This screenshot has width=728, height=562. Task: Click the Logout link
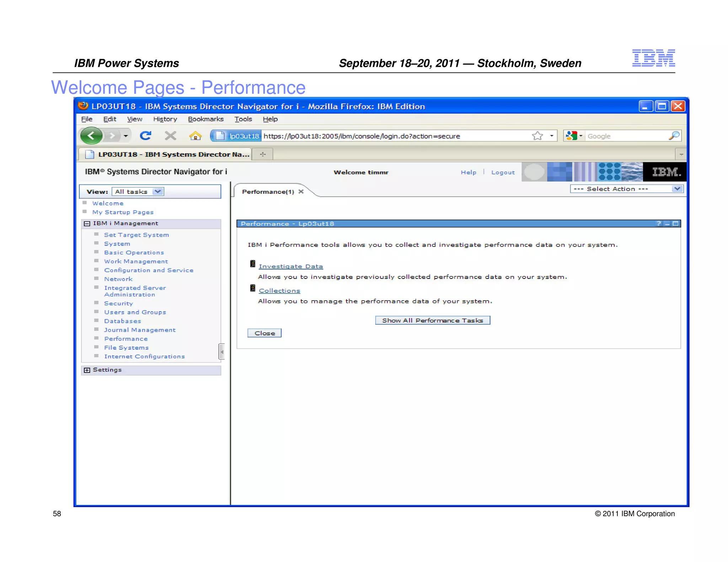coord(503,172)
